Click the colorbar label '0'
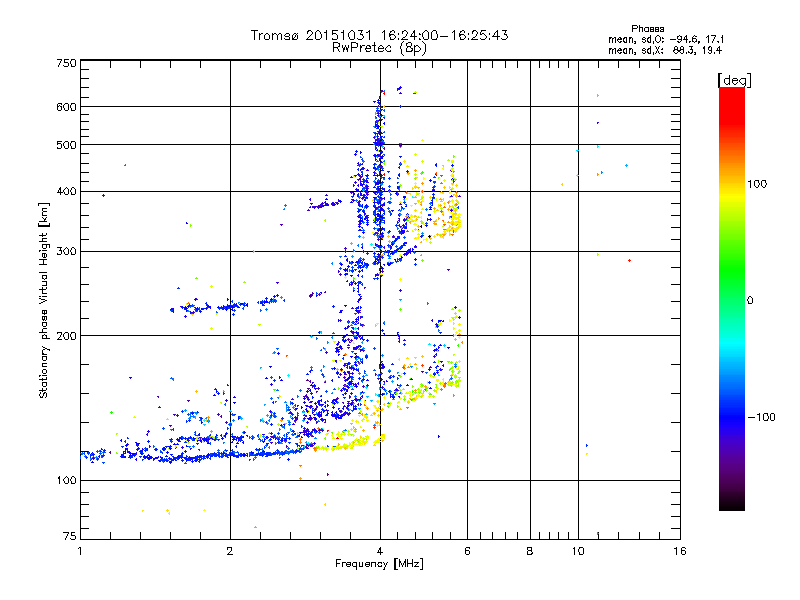 coord(750,301)
